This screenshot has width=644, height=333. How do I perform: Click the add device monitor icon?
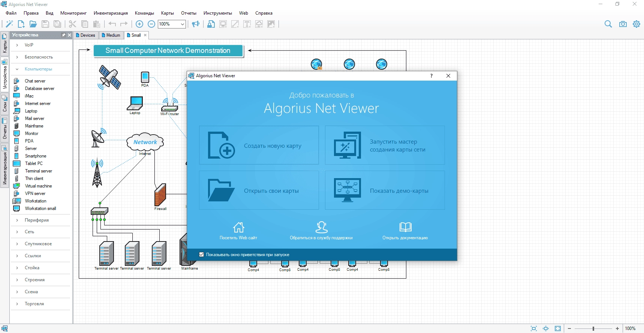coord(223,24)
